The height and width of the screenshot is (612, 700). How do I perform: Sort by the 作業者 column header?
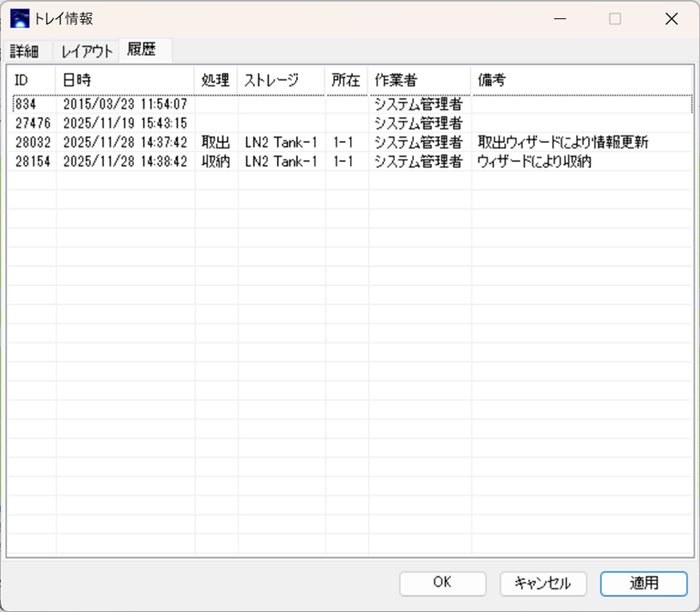click(419, 80)
